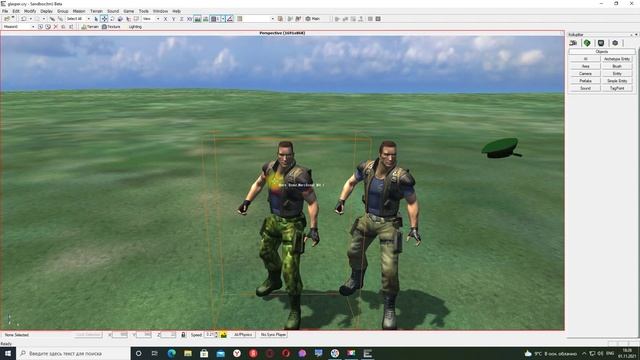Viewport: 640px width, 360px height.
Task: Click the Simple Entity button
Action: 617,81
